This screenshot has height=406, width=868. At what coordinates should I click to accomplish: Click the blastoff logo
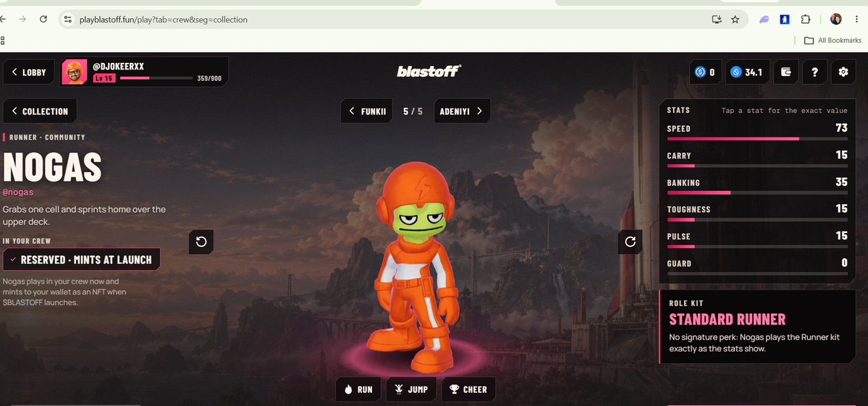coord(429,71)
